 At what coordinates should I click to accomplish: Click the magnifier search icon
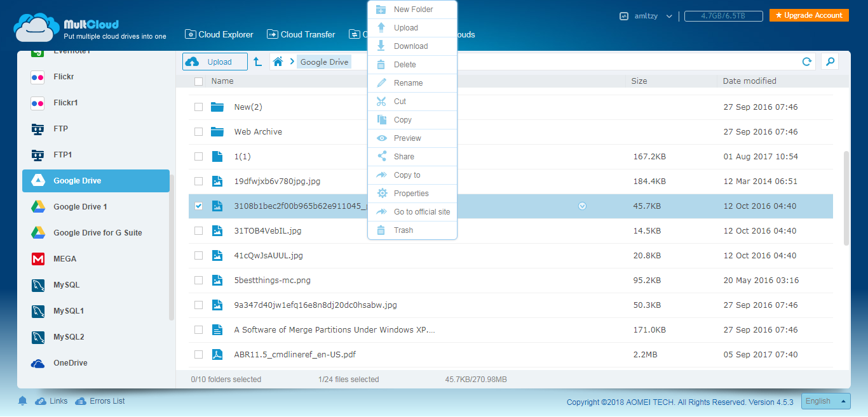[x=829, y=62]
